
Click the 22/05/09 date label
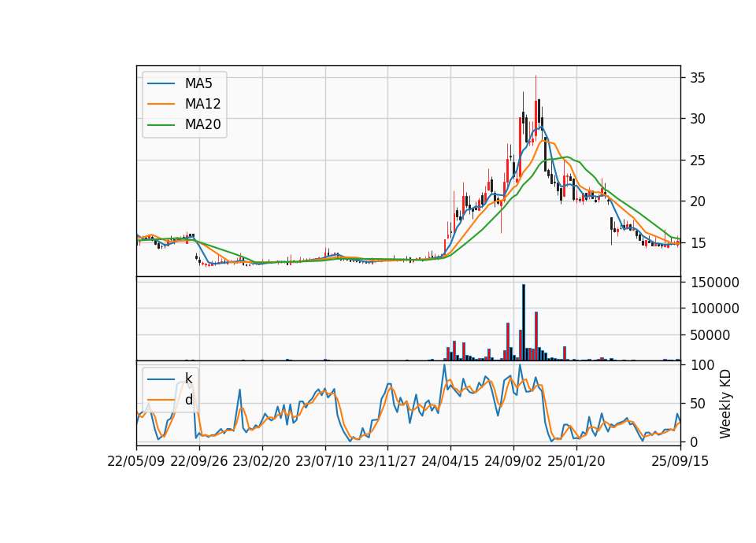(x=136, y=461)
